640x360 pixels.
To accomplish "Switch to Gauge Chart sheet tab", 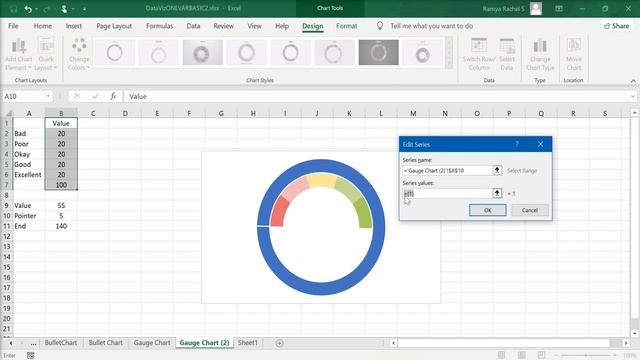I will [x=152, y=342].
